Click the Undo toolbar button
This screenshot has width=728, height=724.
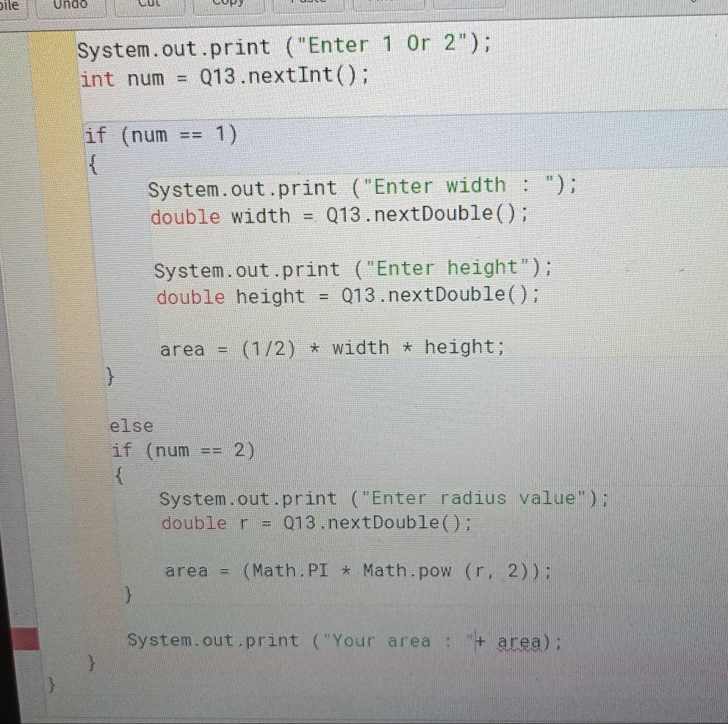click(70, 6)
